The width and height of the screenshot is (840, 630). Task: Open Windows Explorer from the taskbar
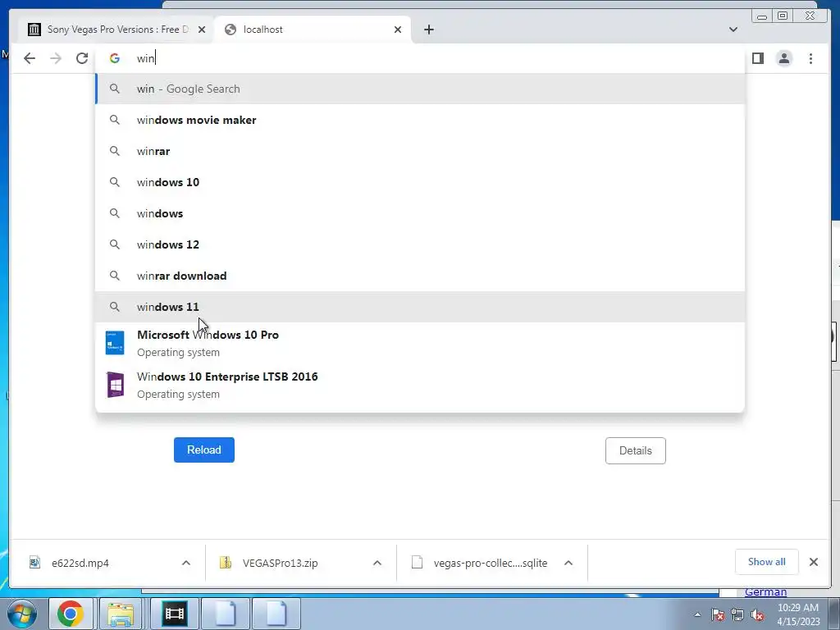(121, 614)
